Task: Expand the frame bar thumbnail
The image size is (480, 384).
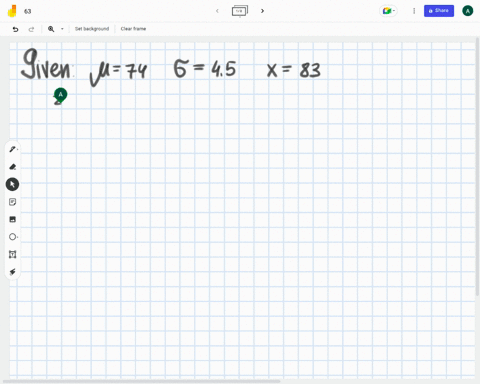Action: pyautogui.click(x=240, y=11)
